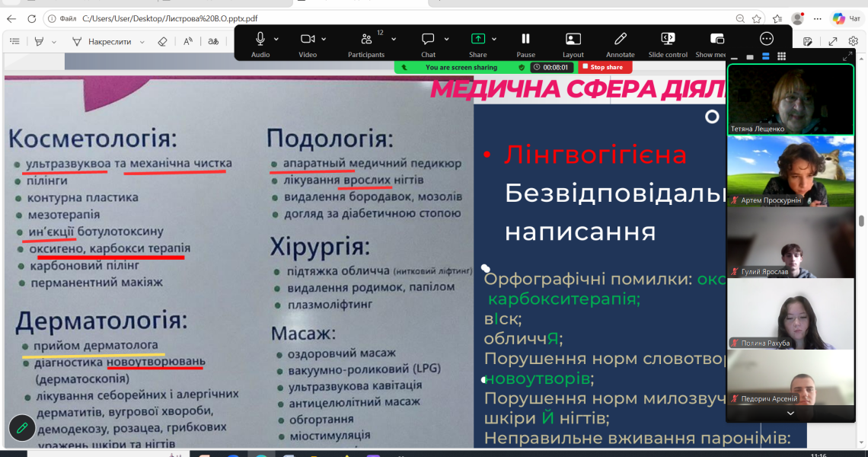868x457 pixels.
Task: Select Педорич Арсеній video tile
Action: click(x=790, y=378)
